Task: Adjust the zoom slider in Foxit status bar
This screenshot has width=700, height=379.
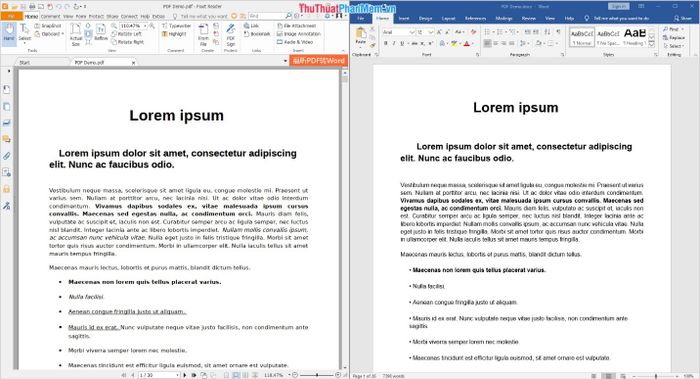Action: pyautogui.click(x=317, y=375)
